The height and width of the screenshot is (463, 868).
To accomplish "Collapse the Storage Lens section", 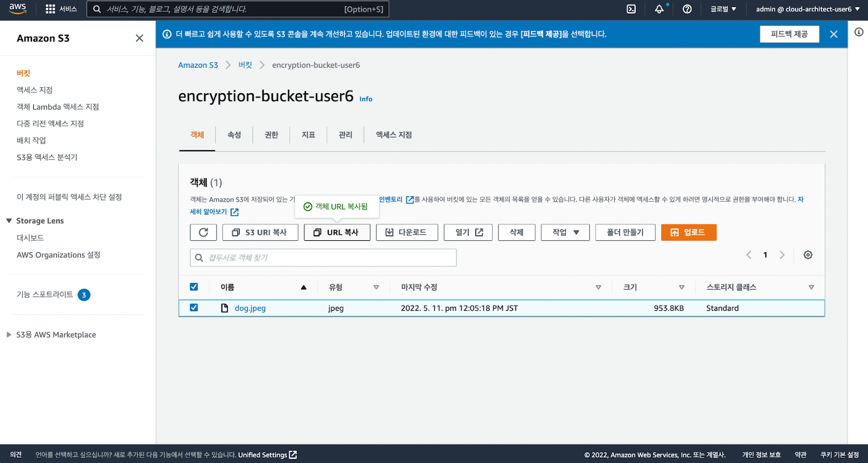I will tap(9, 221).
